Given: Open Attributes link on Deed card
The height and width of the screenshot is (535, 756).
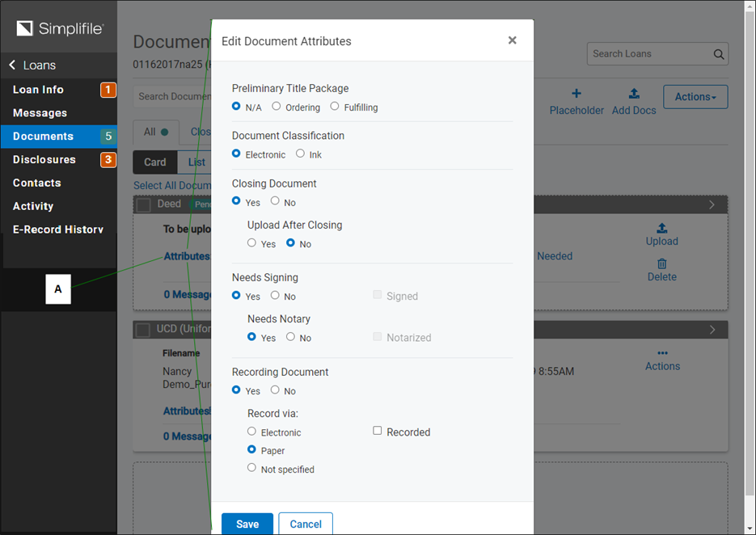Looking at the screenshot, I should 187,256.
